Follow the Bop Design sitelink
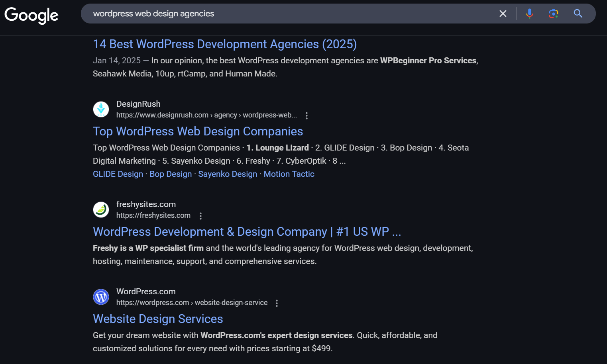The image size is (607, 364). (171, 174)
